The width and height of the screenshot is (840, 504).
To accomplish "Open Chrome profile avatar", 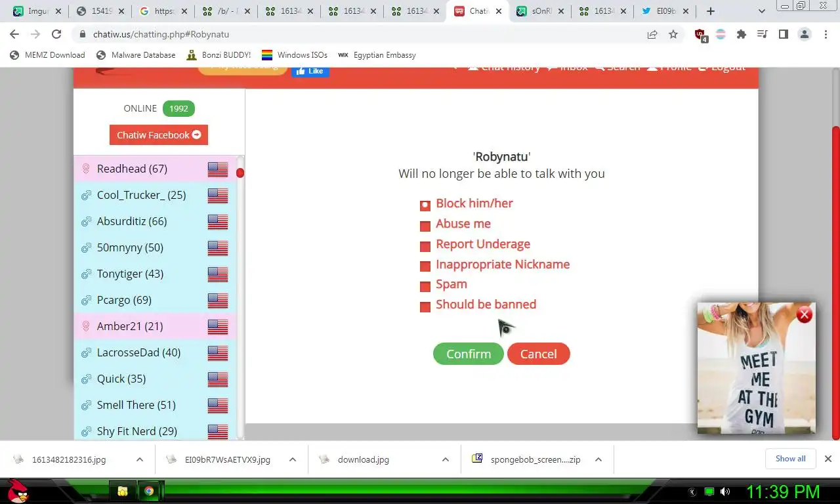I will point(804,34).
